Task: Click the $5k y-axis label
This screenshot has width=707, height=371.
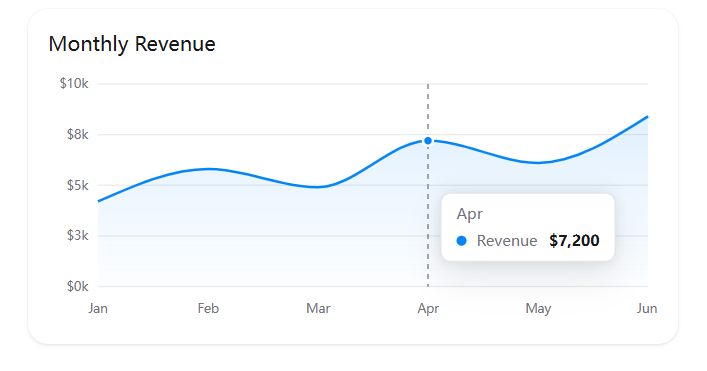Action: 78,185
